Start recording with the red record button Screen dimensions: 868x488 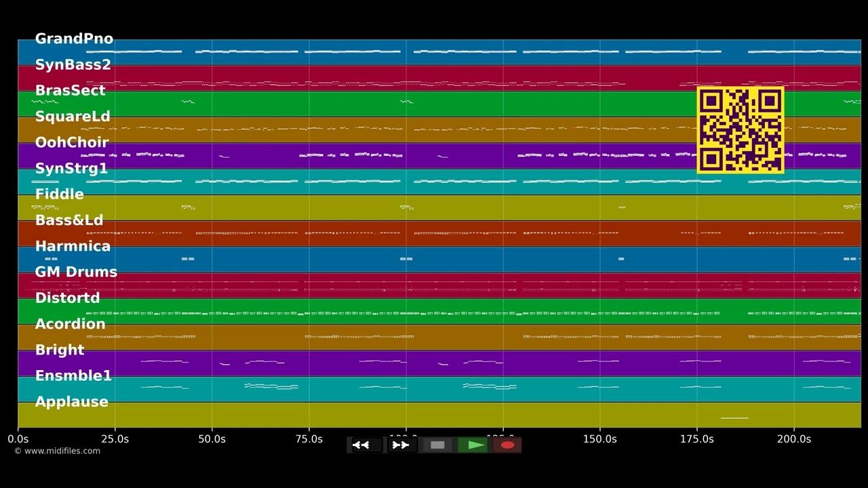click(507, 445)
